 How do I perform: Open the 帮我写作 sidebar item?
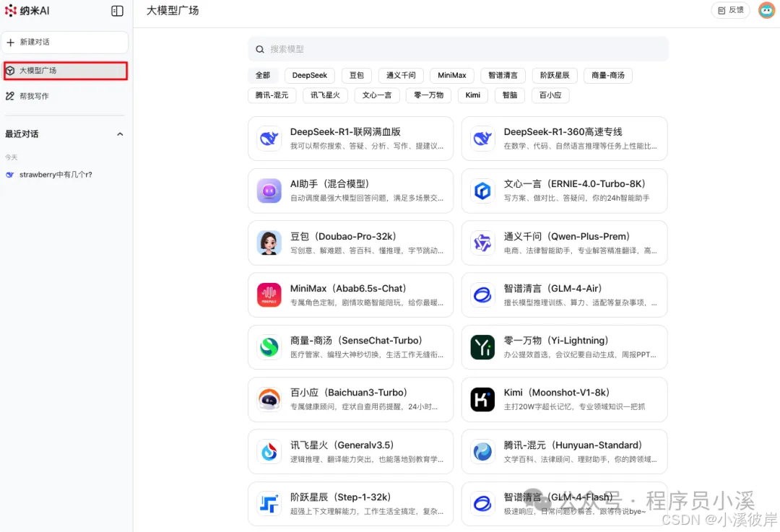65,96
